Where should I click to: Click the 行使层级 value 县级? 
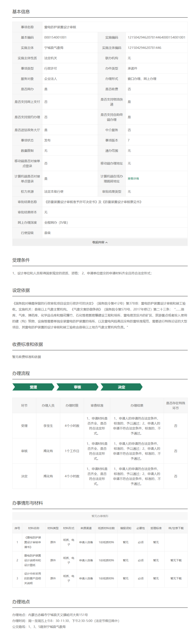[48, 233]
